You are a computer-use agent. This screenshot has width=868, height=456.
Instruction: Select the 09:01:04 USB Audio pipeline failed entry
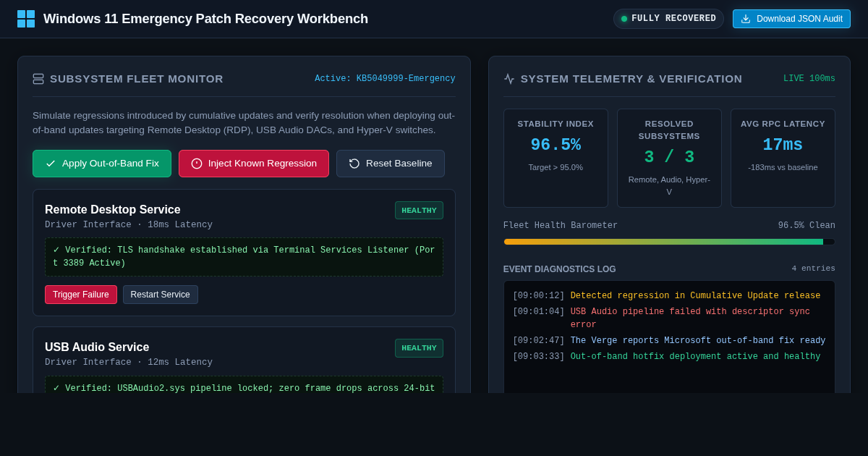669,318
